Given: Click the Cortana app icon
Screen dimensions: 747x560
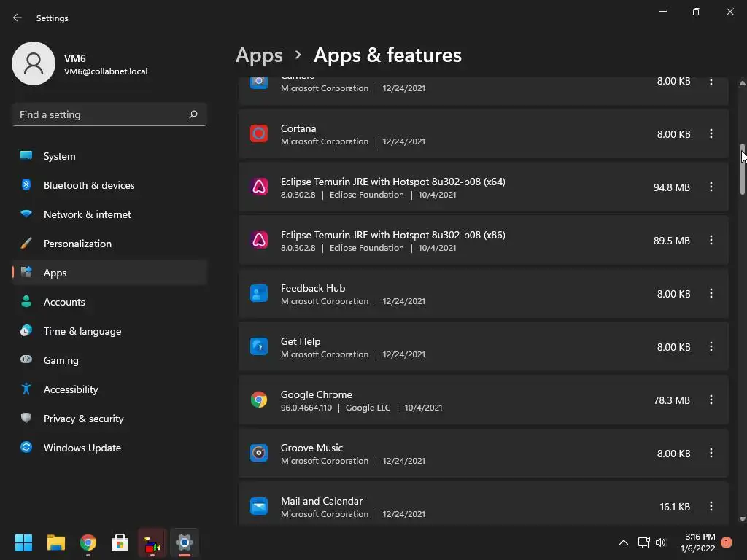Looking at the screenshot, I should point(259,134).
